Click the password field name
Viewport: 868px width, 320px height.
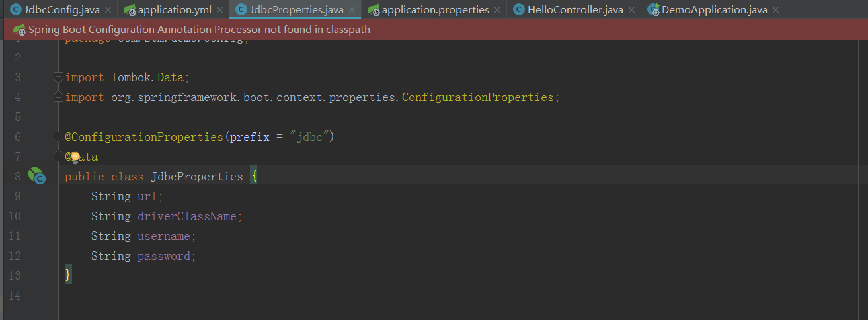tap(163, 256)
